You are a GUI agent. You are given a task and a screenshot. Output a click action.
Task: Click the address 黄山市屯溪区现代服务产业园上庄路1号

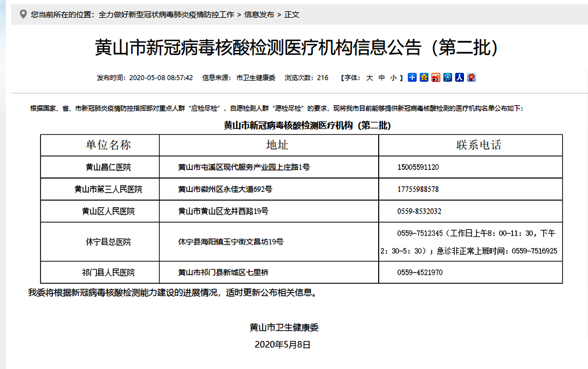[244, 167]
